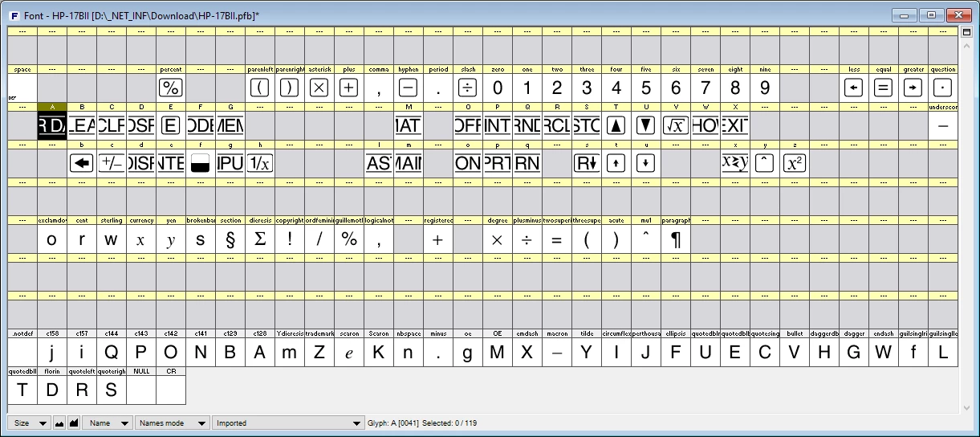Select the five glyph cell

(x=646, y=88)
